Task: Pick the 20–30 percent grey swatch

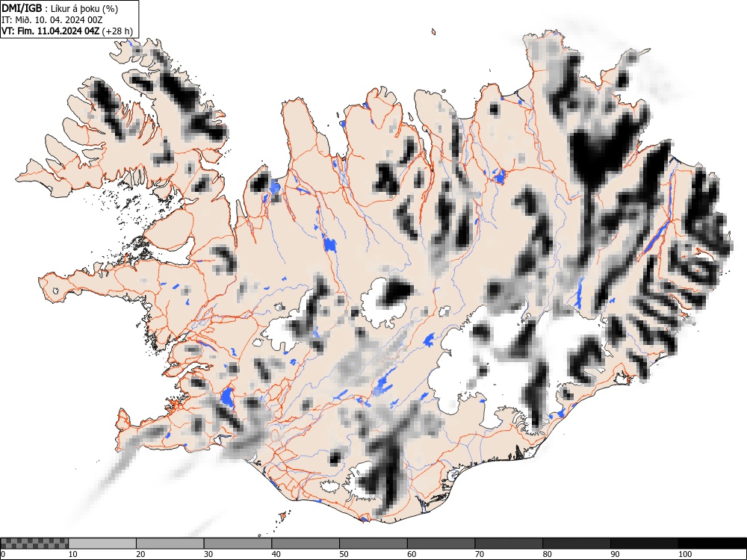Action: (170, 544)
